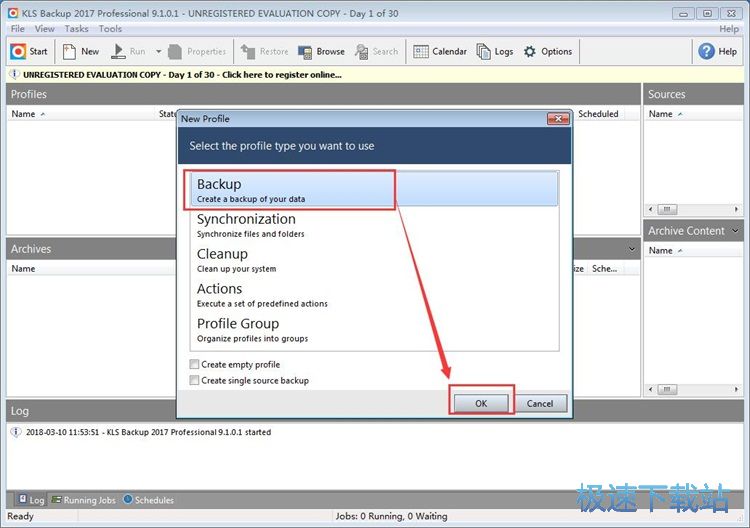This screenshot has height=528, width=750.
Task: Switch to the Schedules tab
Action: [149, 500]
